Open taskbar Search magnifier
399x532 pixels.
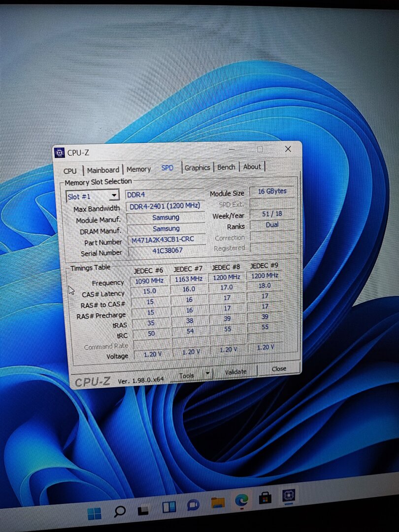[119, 511]
